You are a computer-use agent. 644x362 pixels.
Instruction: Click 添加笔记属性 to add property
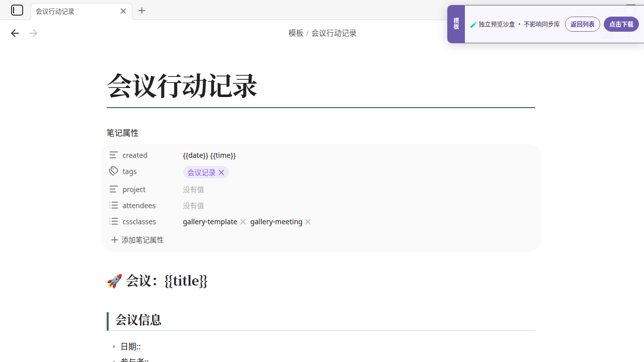click(137, 240)
